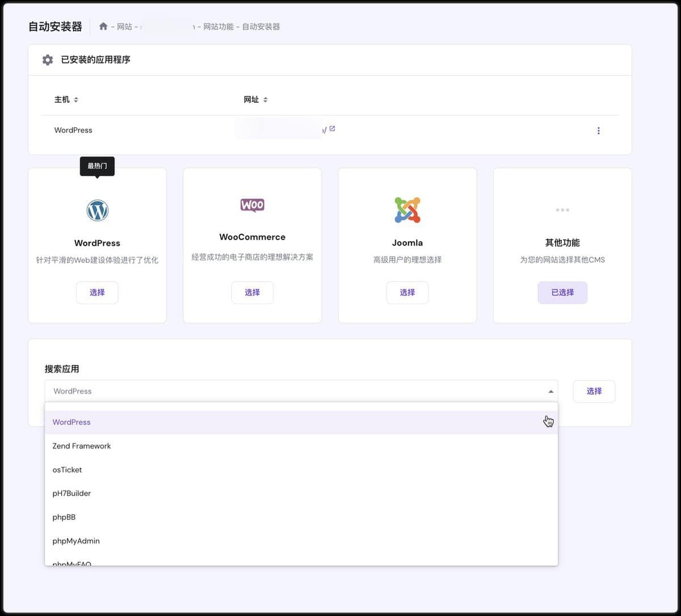
Task: Open the three-dot menu for the WordPress row
Action: 598,131
